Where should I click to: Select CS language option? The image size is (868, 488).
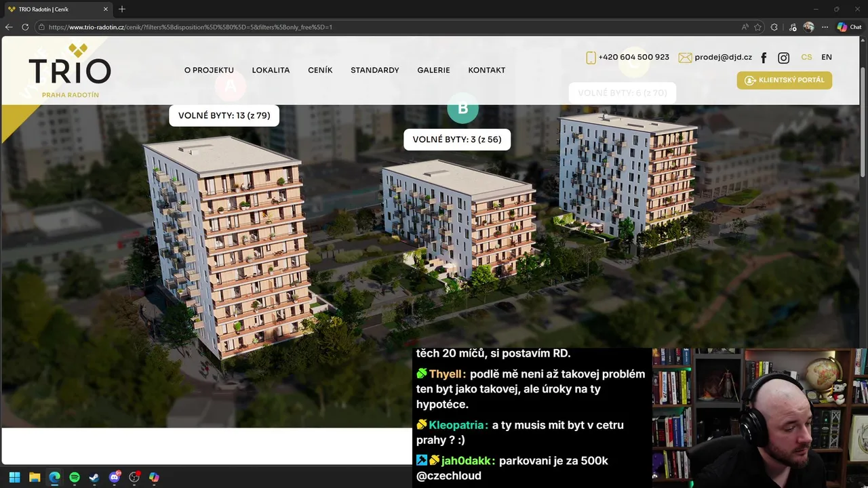coord(806,58)
